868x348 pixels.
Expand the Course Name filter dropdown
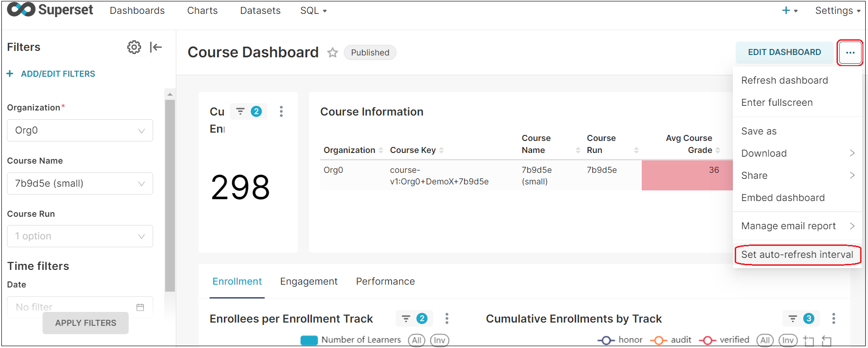tap(80, 183)
